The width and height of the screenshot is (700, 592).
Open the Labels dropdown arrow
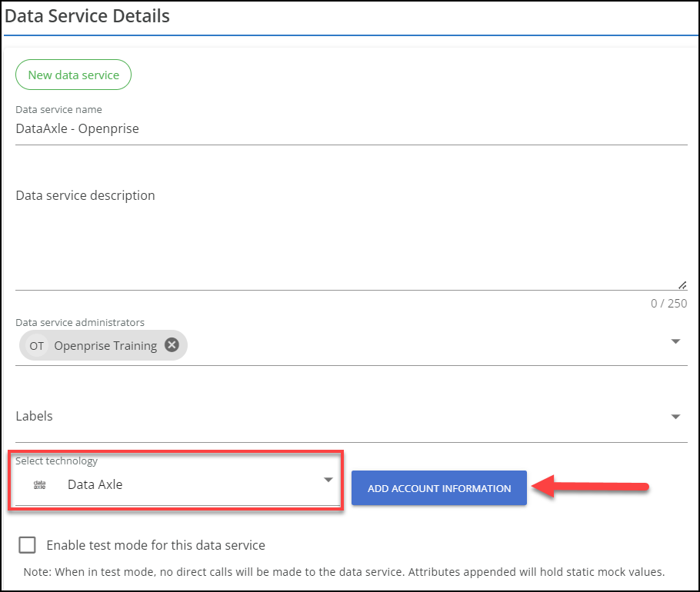click(675, 416)
